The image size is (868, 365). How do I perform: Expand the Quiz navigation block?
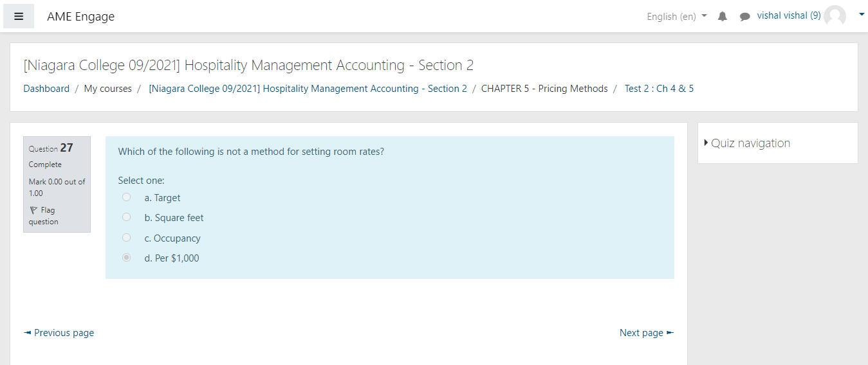(747, 143)
